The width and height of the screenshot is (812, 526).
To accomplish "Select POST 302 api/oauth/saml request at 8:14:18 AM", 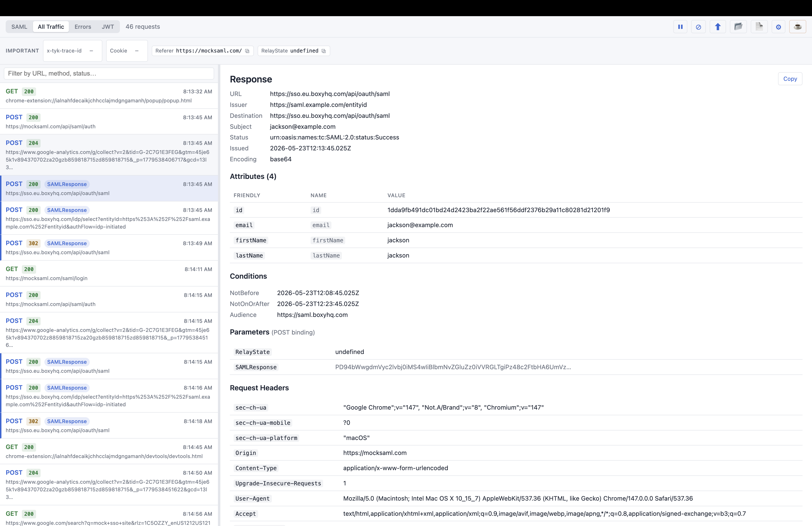I will tap(109, 425).
